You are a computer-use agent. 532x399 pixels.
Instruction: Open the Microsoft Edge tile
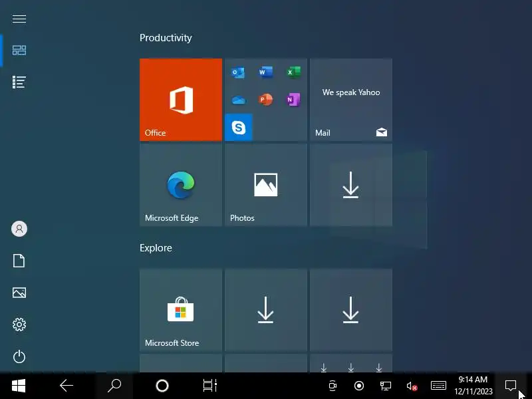[181, 185]
